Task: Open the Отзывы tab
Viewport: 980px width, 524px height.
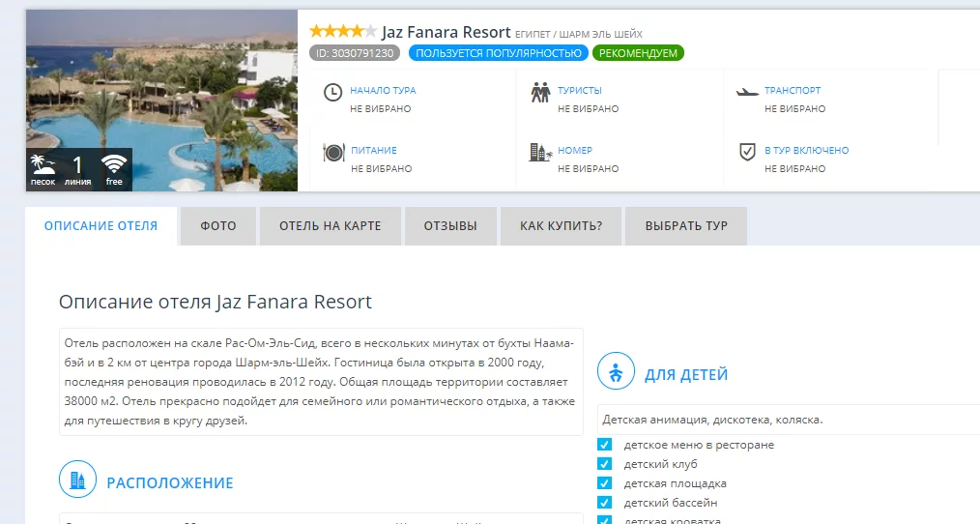Action: (x=450, y=225)
